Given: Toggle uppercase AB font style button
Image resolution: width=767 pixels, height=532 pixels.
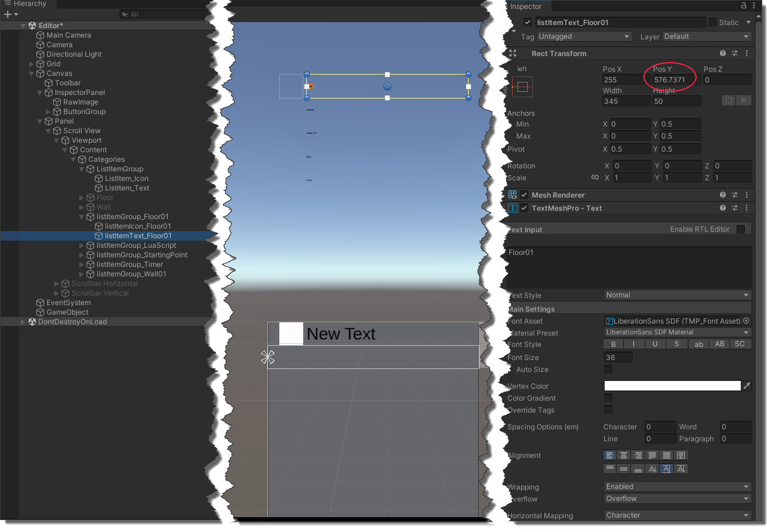Looking at the screenshot, I should (719, 344).
